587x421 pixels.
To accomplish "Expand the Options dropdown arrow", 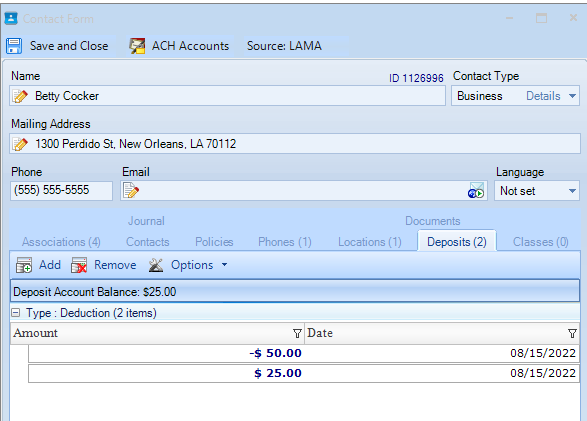I will click(224, 265).
